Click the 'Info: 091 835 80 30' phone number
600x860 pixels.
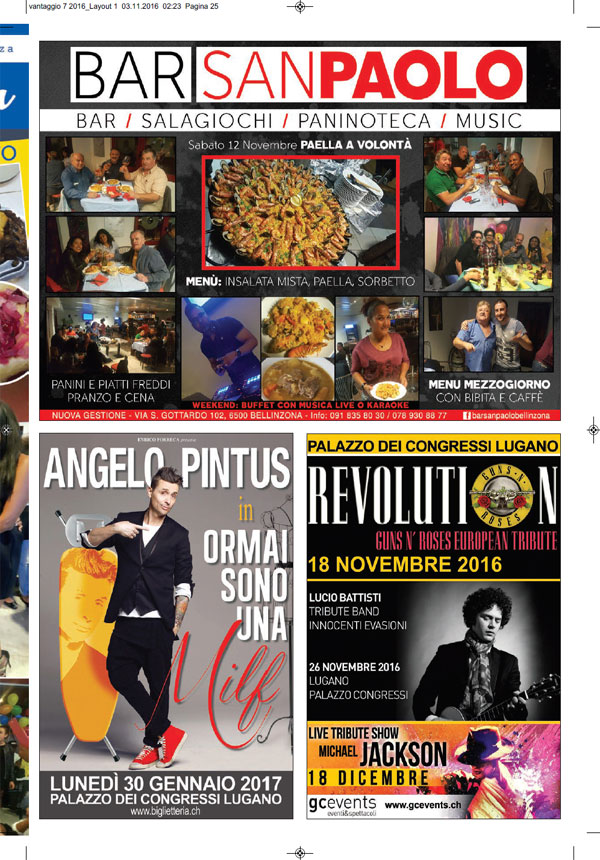348,416
